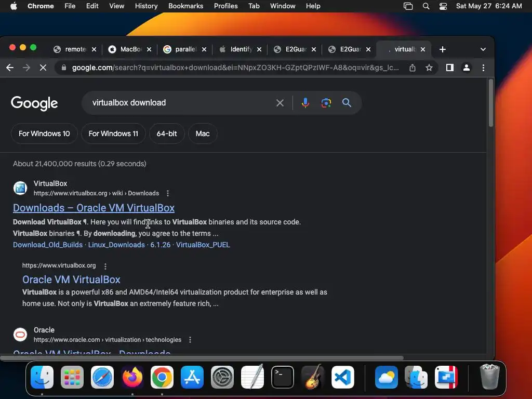Click the Chrome dock icon

click(162, 377)
